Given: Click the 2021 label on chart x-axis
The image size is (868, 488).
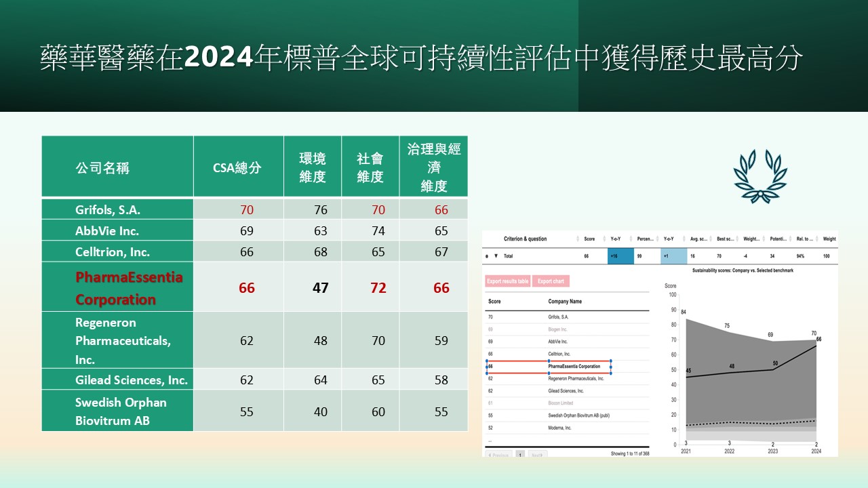Looking at the screenshot, I should pyautogui.click(x=687, y=451).
